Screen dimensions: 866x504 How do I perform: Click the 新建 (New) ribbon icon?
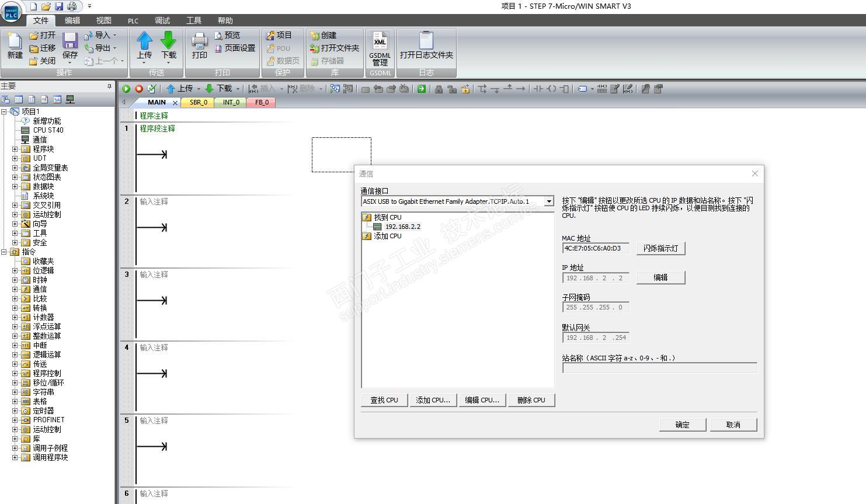click(15, 46)
